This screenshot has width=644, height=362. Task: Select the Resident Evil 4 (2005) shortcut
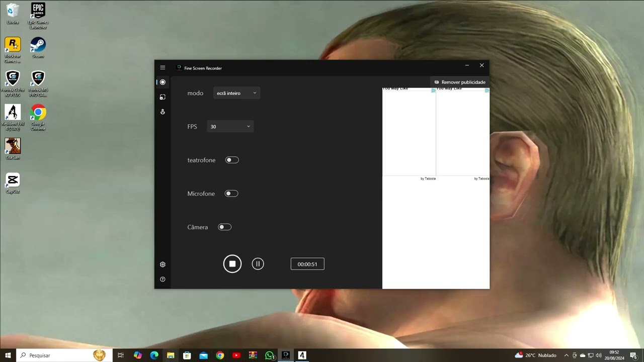coord(13,118)
